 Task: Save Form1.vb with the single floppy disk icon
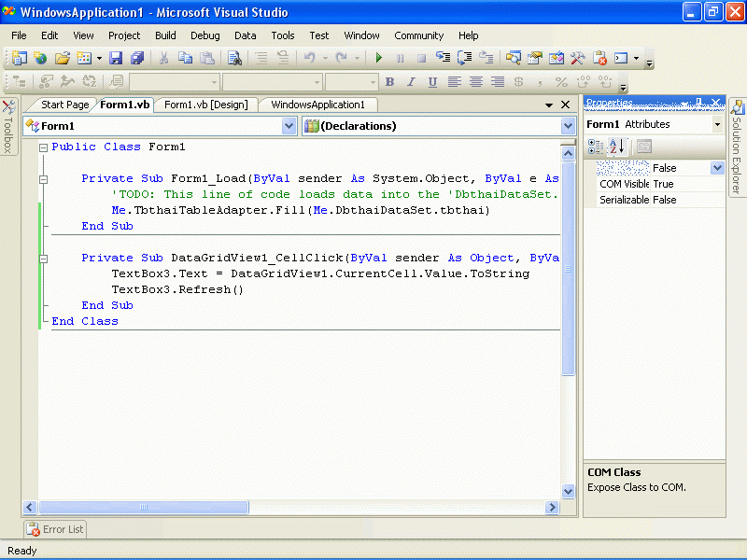[x=116, y=58]
